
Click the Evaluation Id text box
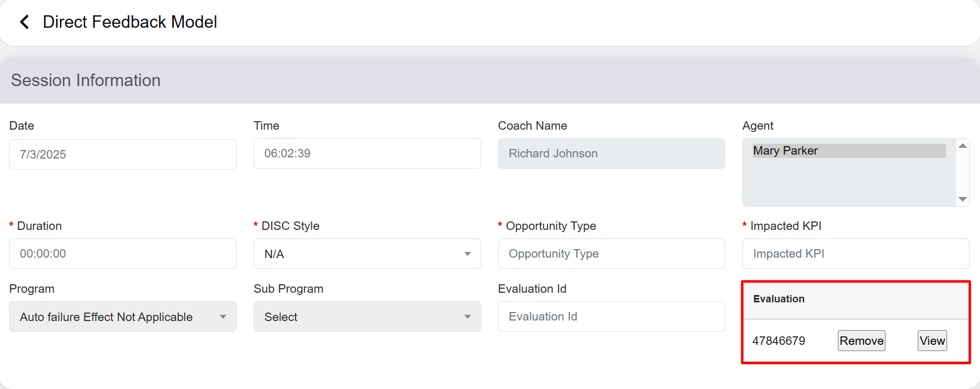(x=611, y=317)
